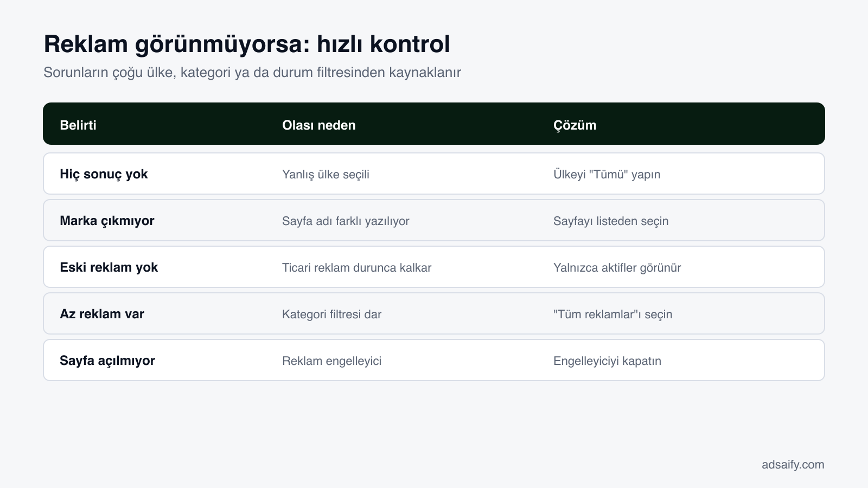Select the subtitle starting with "Sorunların çoğu ülke"
The height and width of the screenshot is (488, 868).
(x=252, y=73)
